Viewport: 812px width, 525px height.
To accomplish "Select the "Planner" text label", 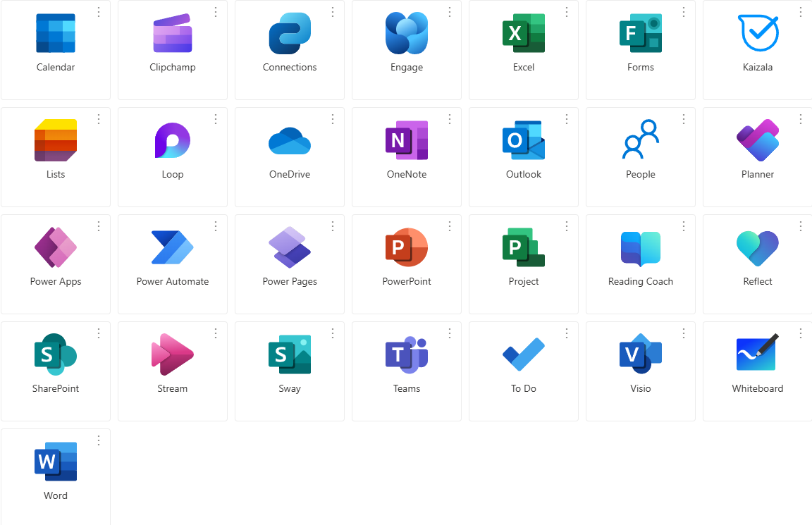I will (758, 174).
